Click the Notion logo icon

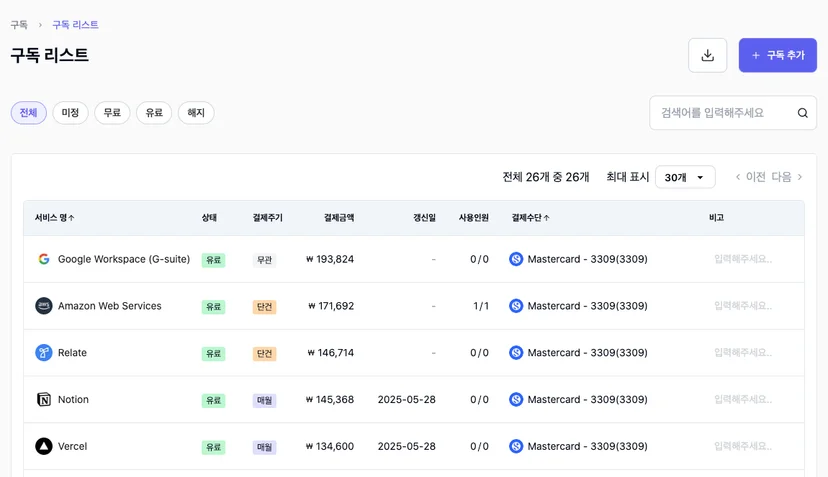tap(44, 399)
